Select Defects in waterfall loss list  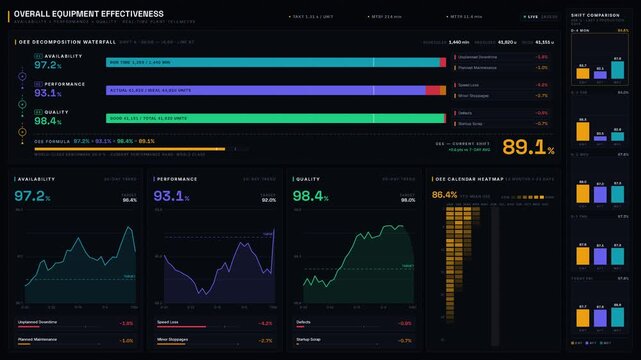(x=502, y=113)
